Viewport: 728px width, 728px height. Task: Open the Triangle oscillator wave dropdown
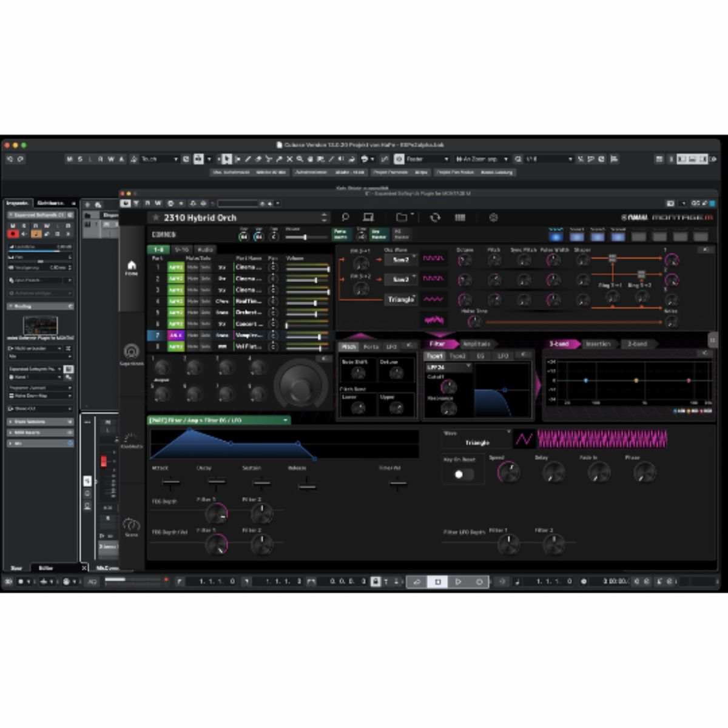click(x=401, y=300)
